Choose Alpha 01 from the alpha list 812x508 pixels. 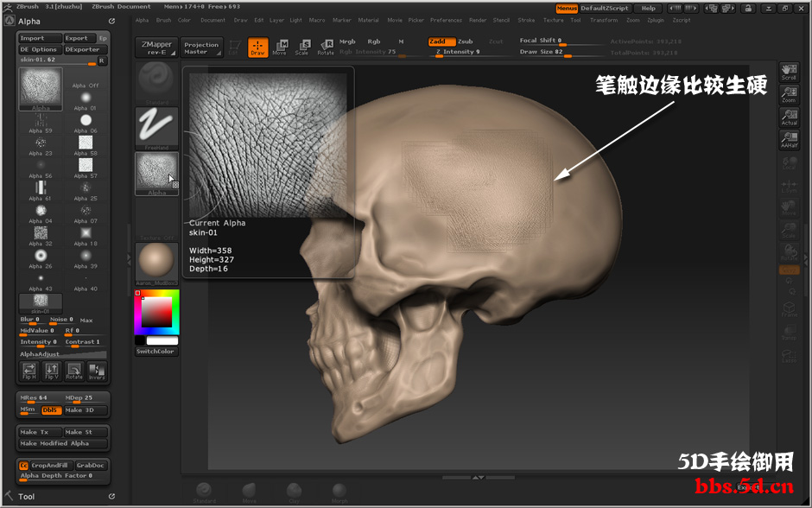click(86, 100)
